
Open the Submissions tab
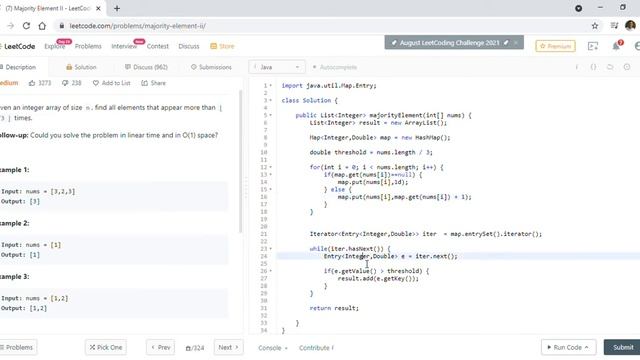click(211, 67)
